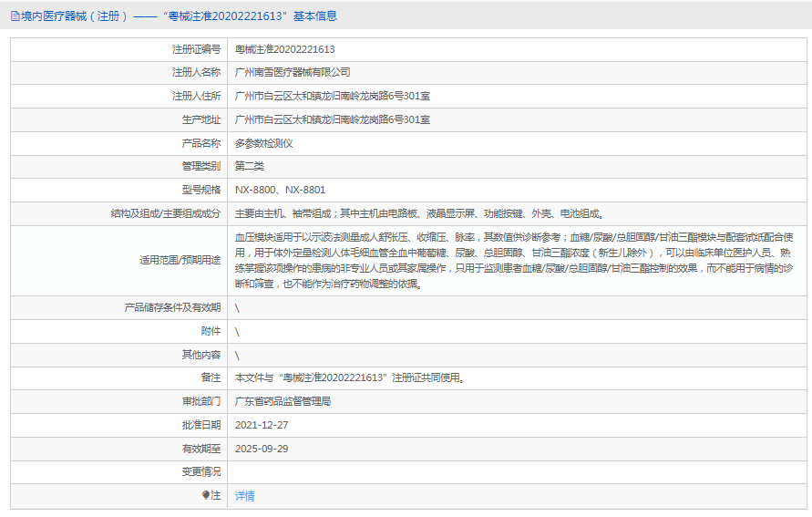Click the 型号规格 label
This screenshot has height=517, width=812.
pyautogui.click(x=201, y=191)
